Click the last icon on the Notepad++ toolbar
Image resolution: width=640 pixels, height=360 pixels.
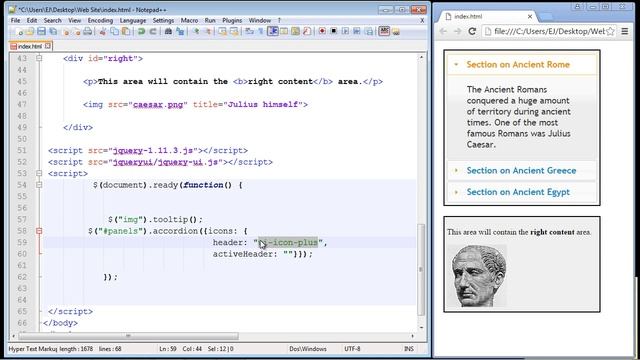pyautogui.click(x=396, y=31)
